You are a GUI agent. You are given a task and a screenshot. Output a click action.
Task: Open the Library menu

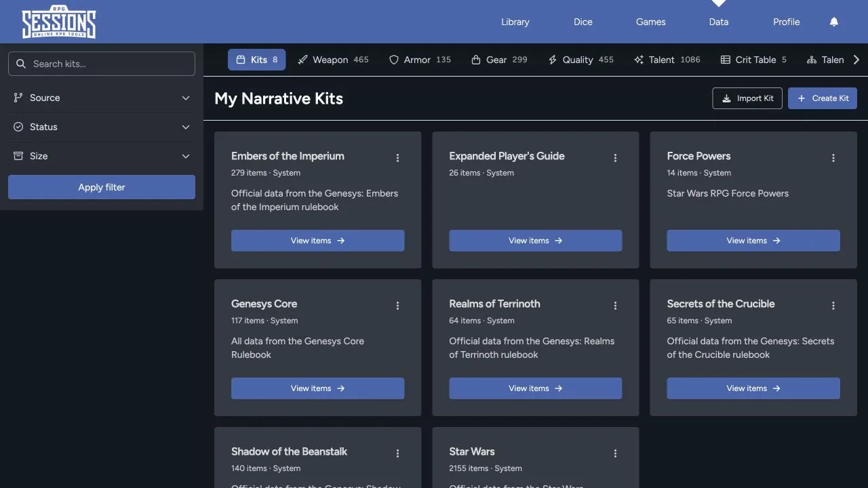click(x=515, y=22)
